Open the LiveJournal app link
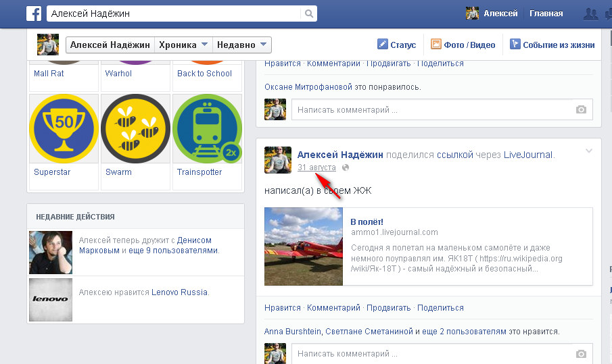This screenshot has width=612, height=364. pyautogui.click(x=528, y=155)
